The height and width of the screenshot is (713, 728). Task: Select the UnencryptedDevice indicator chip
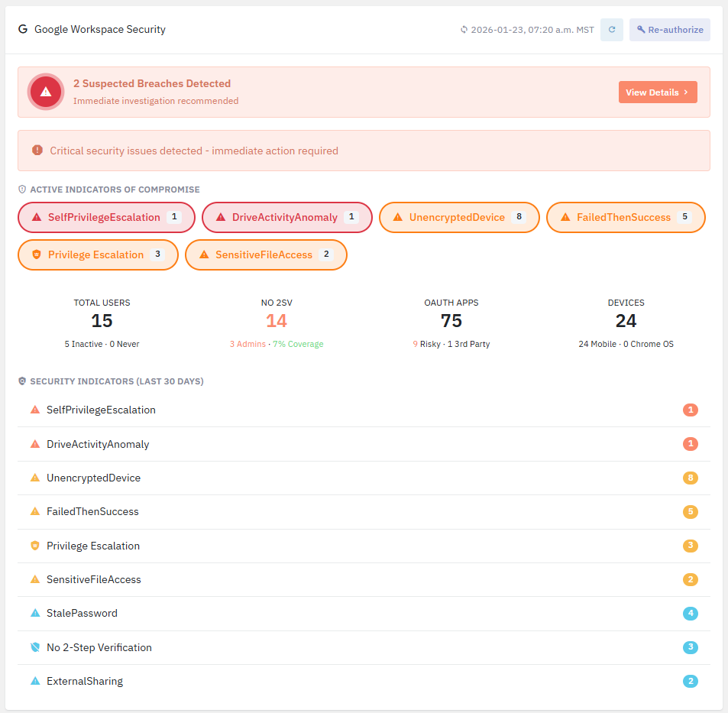coord(459,217)
